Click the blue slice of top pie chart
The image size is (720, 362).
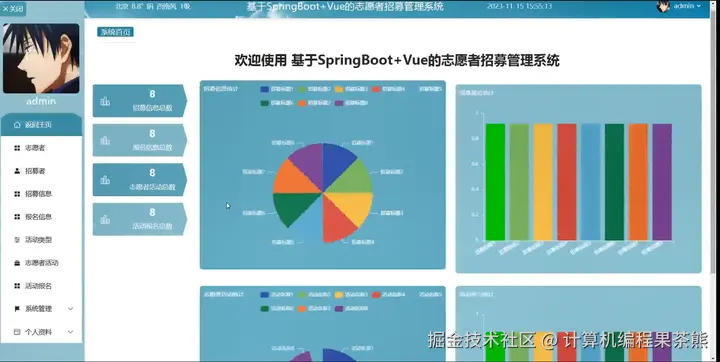(335, 163)
